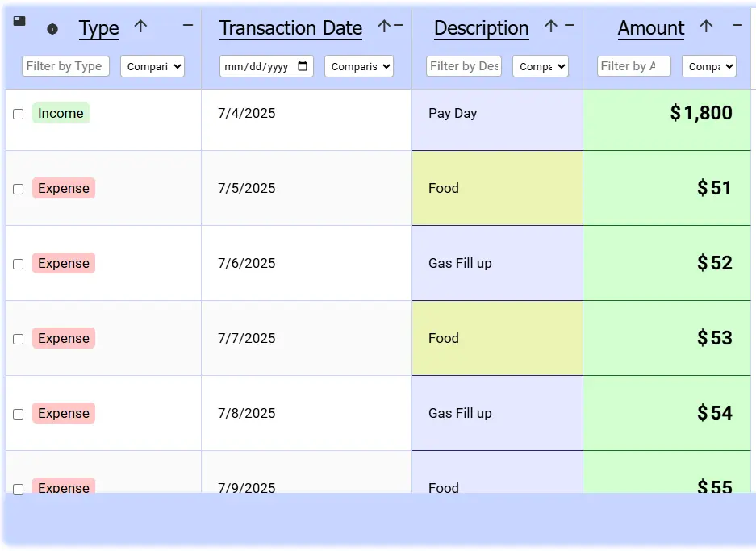Image resolution: width=756 pixels, height=551 pixels.
Task: Click the Amount column header
Action: tap(650, 28)
